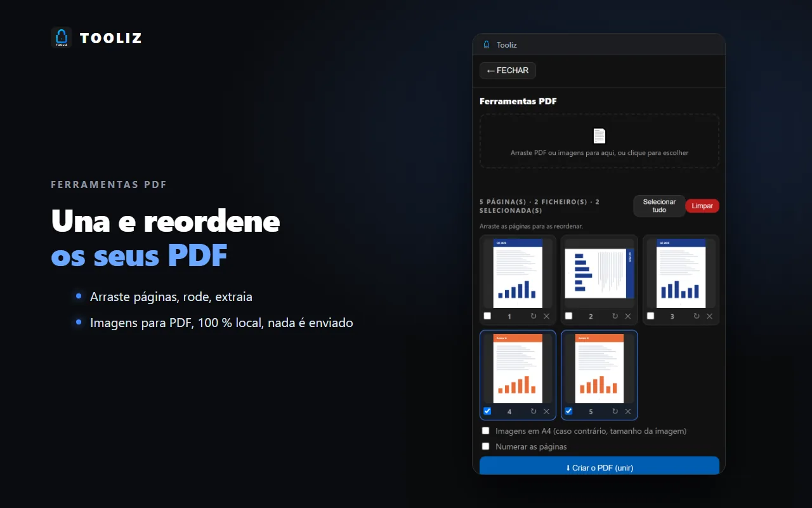This screenshot has width=812, height=508.
Task: Rotate page 1 thumbnail
Action: click(534, 316)
